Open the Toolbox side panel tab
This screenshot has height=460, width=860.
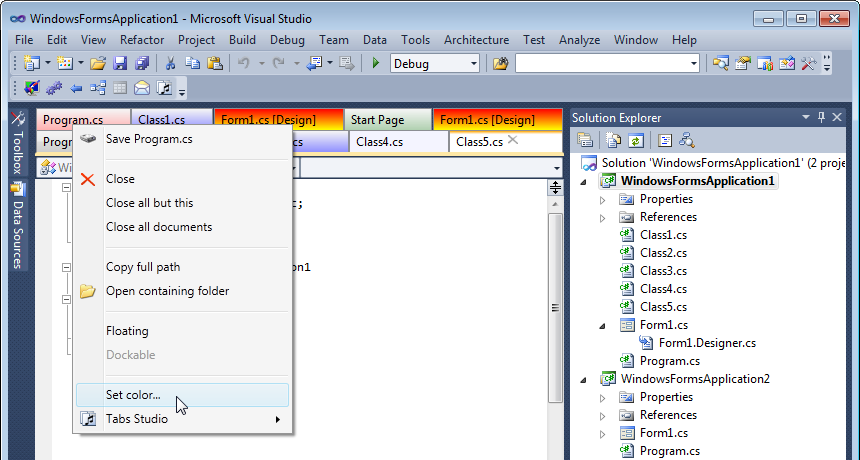point(18,144)
